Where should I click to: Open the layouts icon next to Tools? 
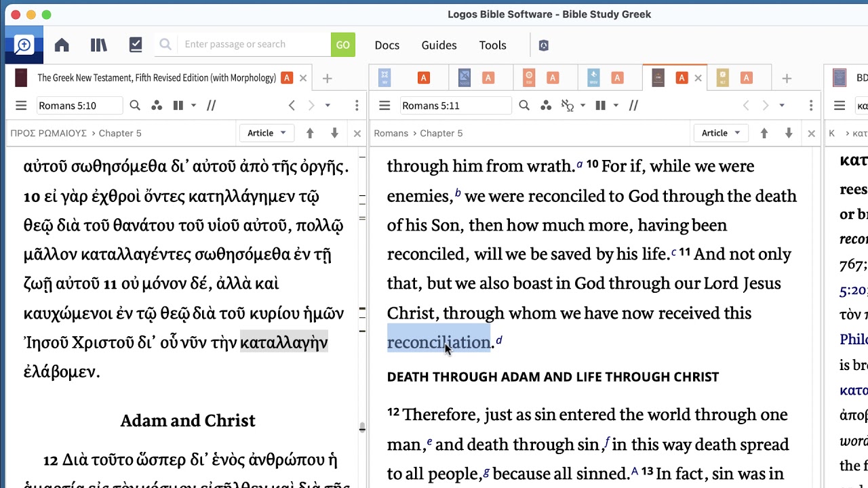pyautogui.click(x=543, y=45)
